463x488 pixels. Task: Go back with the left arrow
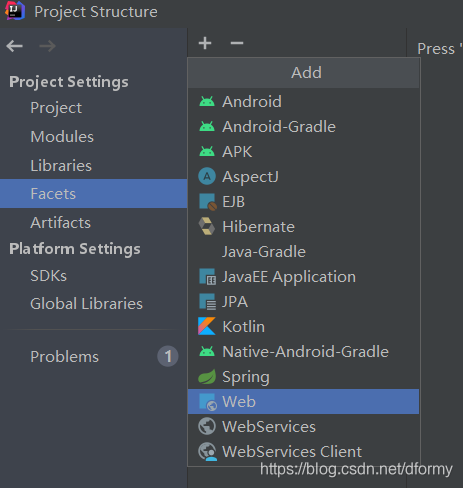pos(14,46)
